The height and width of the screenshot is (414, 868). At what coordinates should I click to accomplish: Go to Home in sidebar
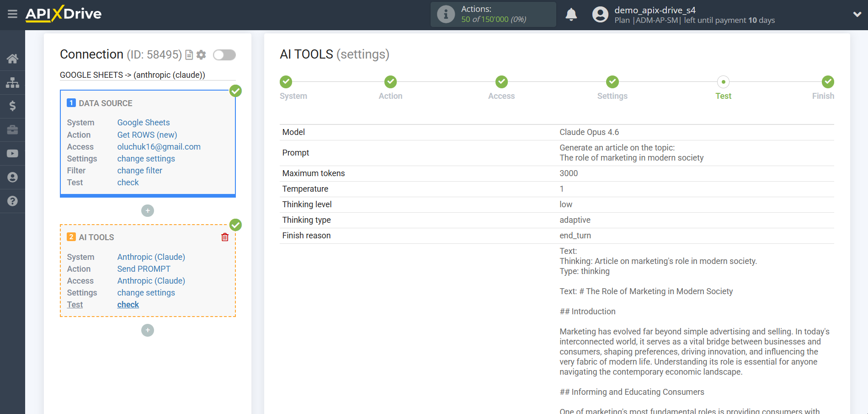[x=12, y=59]
